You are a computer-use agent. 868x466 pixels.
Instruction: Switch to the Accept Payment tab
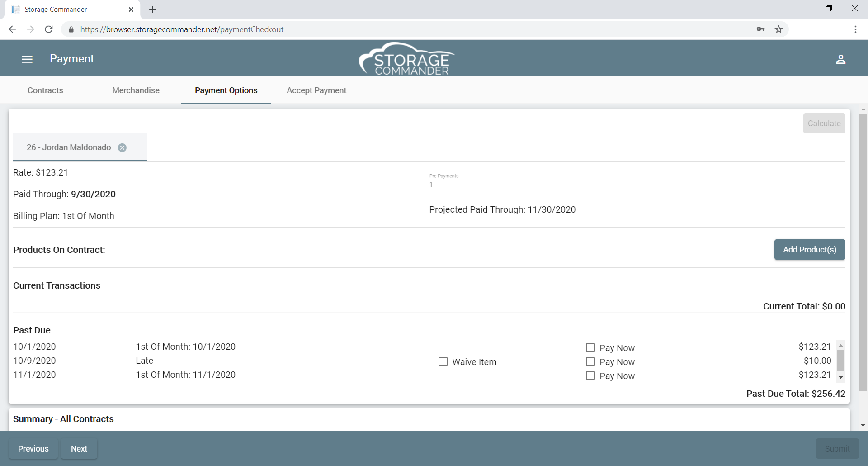coord(316,90)
